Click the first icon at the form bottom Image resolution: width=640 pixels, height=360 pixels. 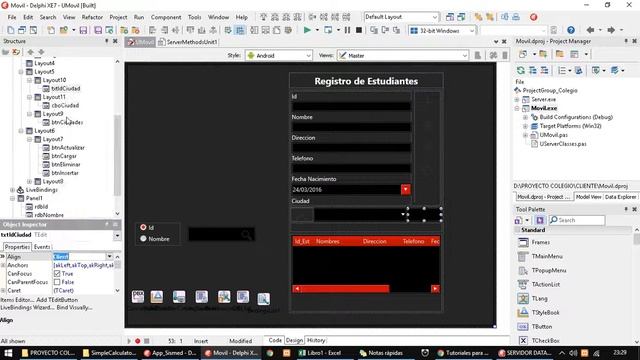click(138, 296)
